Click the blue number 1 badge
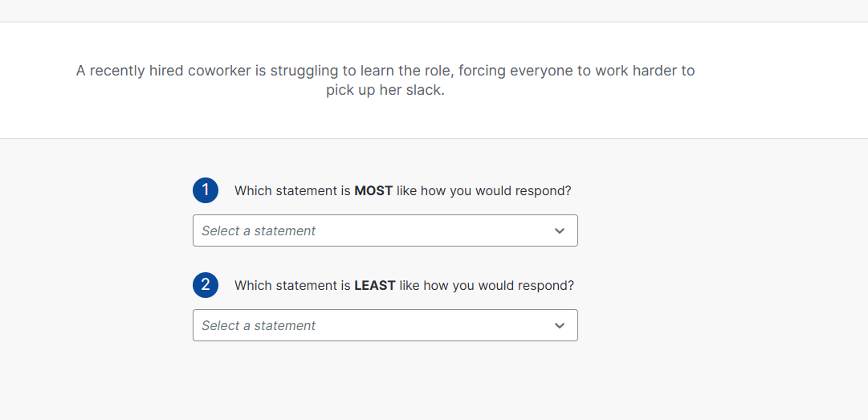868x420 pixels. (x=206, y=190)
